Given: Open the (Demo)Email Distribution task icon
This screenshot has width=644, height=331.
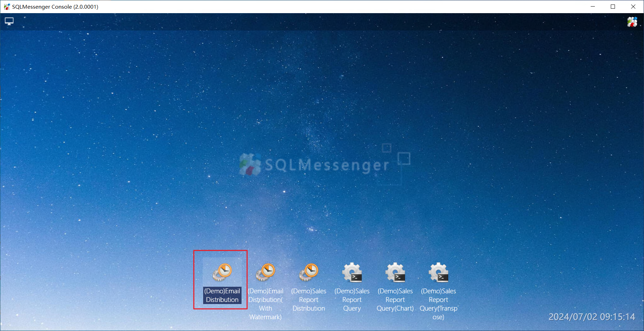Looking at the screenshot, I should [222, 272].
